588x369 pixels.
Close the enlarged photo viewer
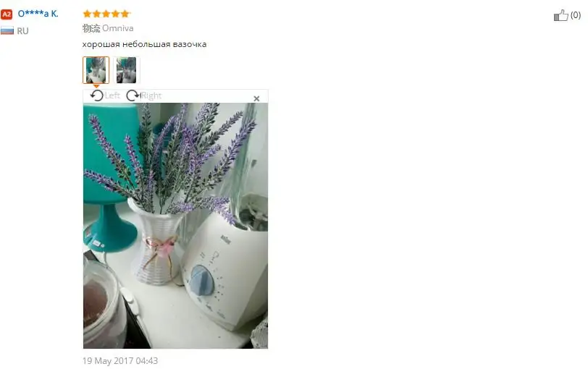tap(256, 98)
